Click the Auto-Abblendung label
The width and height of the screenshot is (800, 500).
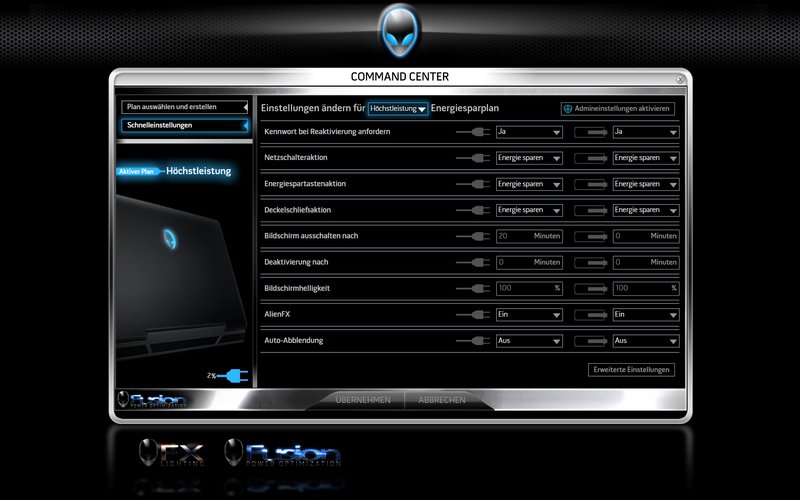[x=293, y=340]
